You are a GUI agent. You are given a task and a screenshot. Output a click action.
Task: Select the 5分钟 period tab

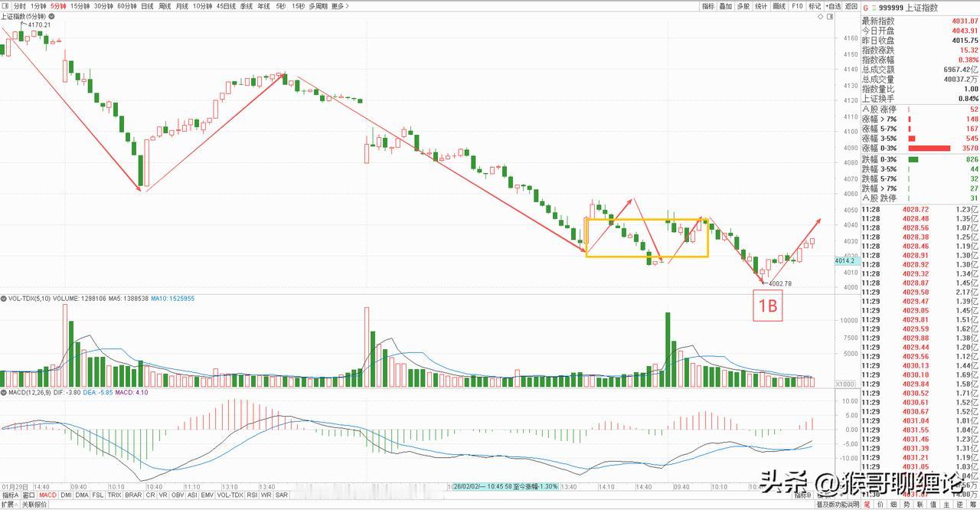(x=58, y=6)
